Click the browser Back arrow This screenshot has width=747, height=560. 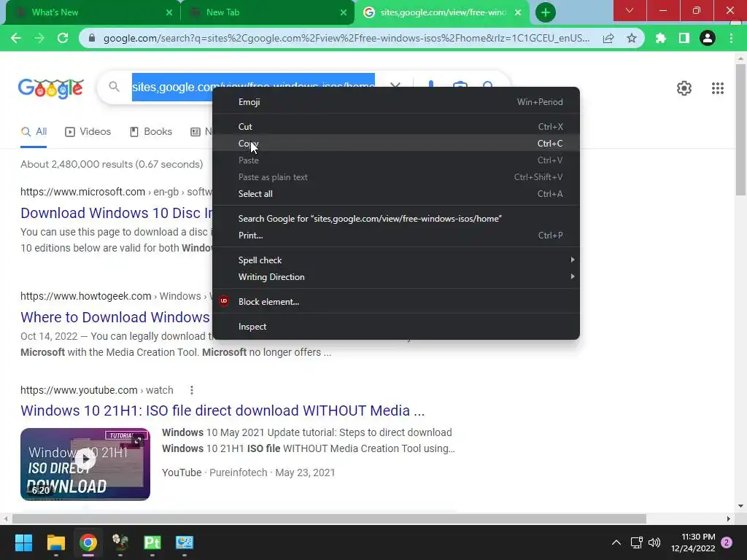(x=16, y=38)
